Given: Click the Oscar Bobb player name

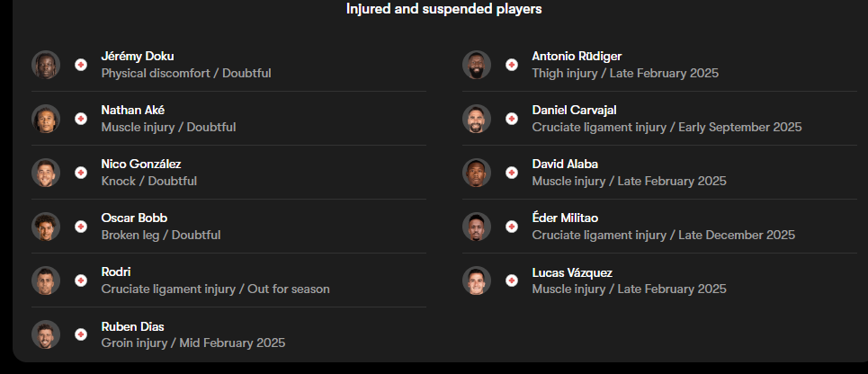Looking at the screenshot, I should 134,218.
